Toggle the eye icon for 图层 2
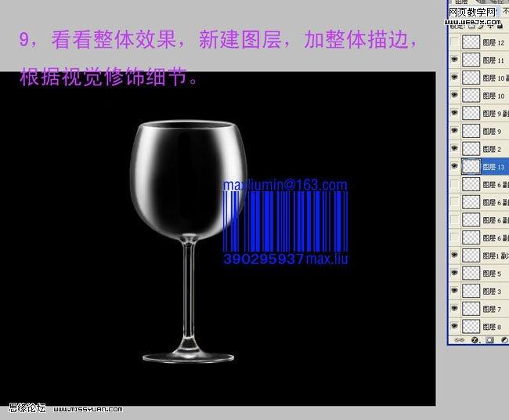The image size is (509, 420). point(454,148)
